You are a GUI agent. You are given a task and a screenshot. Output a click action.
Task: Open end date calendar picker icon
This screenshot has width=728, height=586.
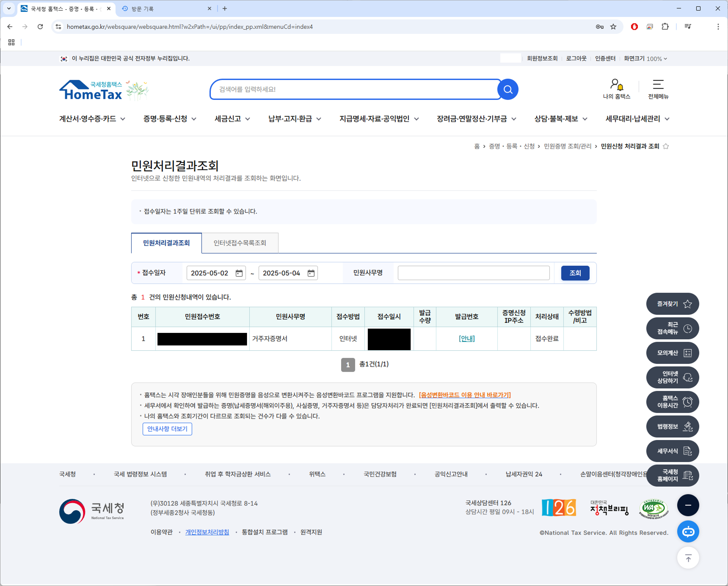click(x=311, y=273)
